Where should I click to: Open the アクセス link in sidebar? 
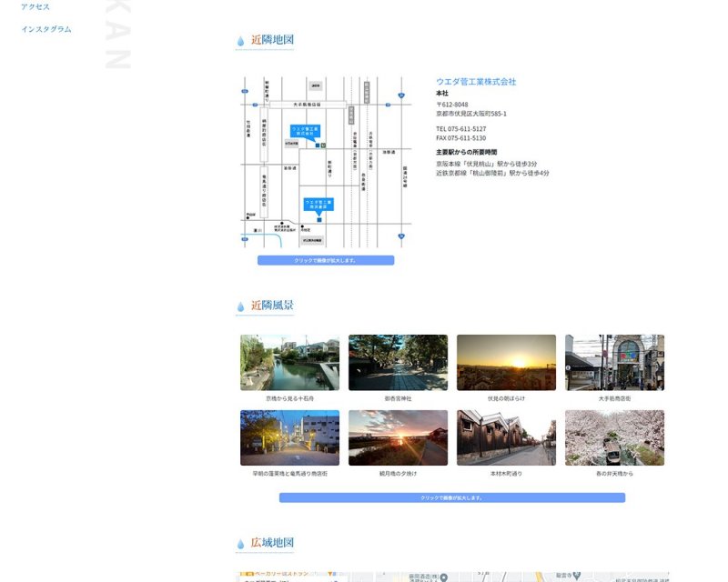coord(35,7)
